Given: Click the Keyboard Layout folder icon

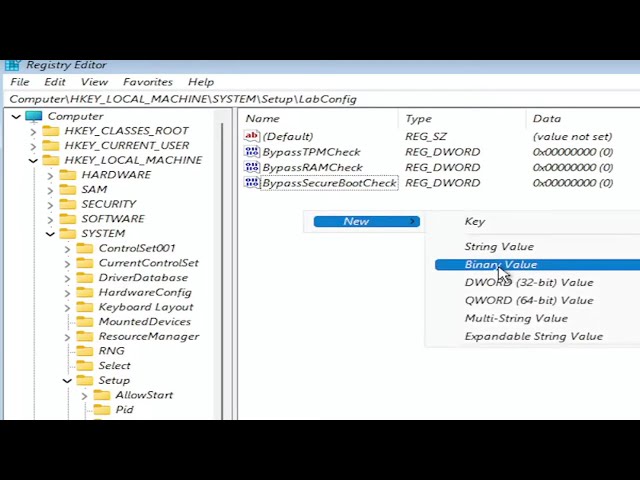Looking at the screenshot, I should point(85,307).
